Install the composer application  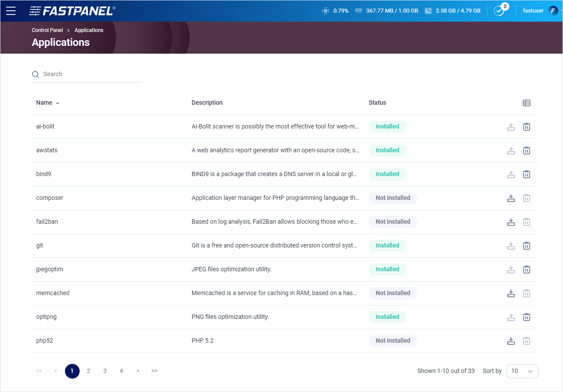pos(511,198)
